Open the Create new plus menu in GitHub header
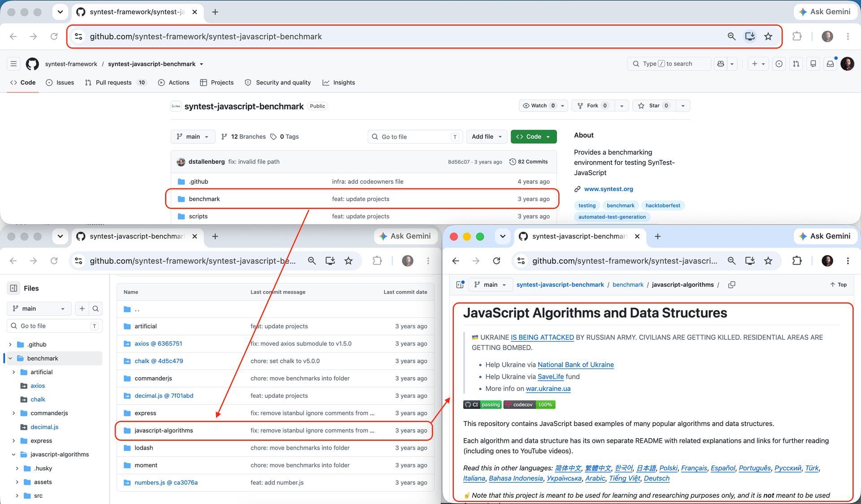This screenshot has width=861, height=504. (758, 64)
